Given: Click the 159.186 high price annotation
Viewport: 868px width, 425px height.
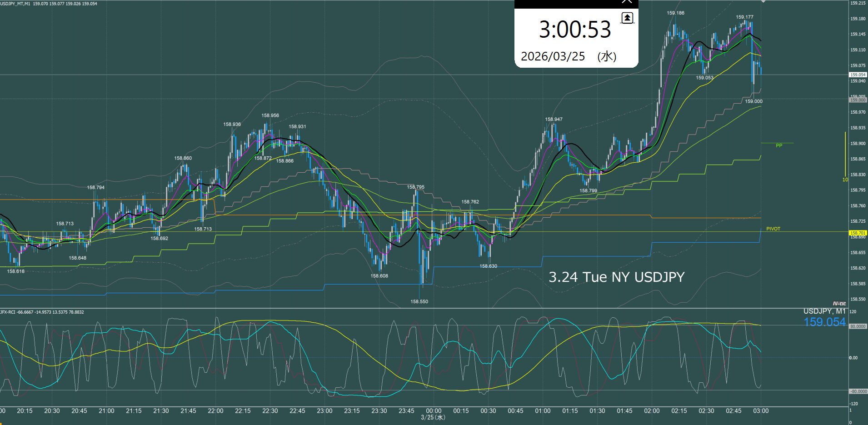Looking at the screenshot, I should tap(675, 13).
